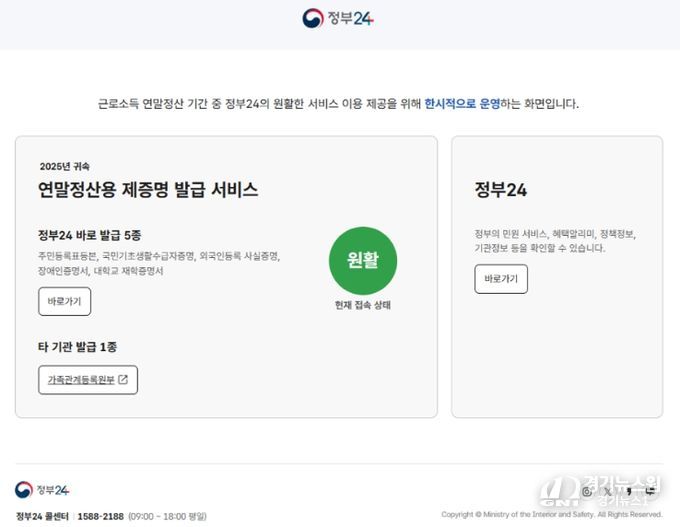This screenshot has width=680, height=527.
Task: Click the 연말정산용 제증명 발급 서비스 heading
Action: pos(148,190)
